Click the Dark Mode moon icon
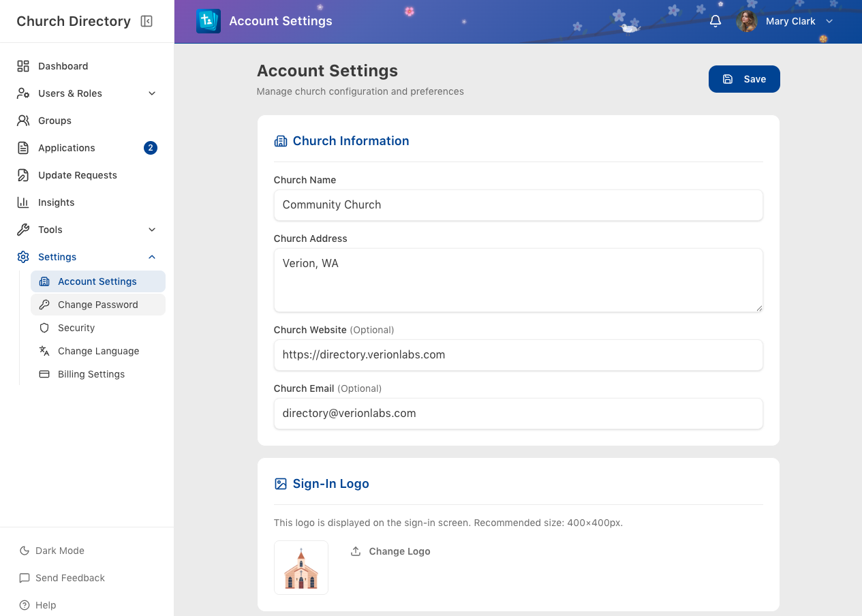 [25, 551]
